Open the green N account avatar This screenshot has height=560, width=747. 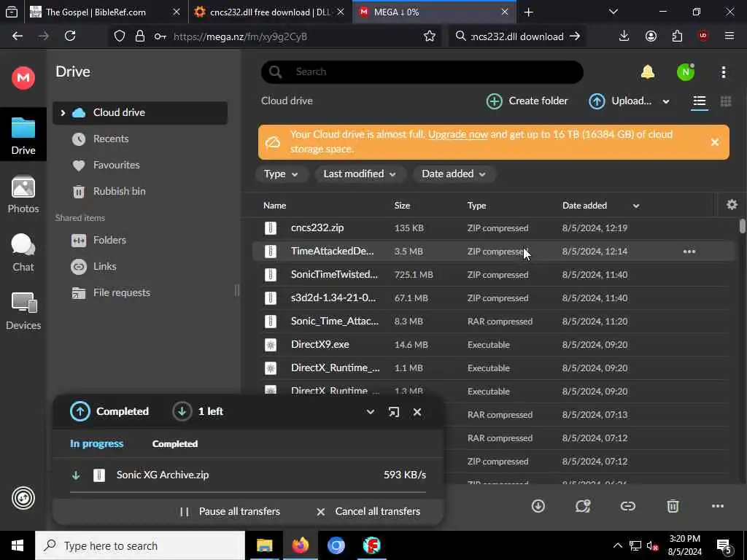(686, 72)
